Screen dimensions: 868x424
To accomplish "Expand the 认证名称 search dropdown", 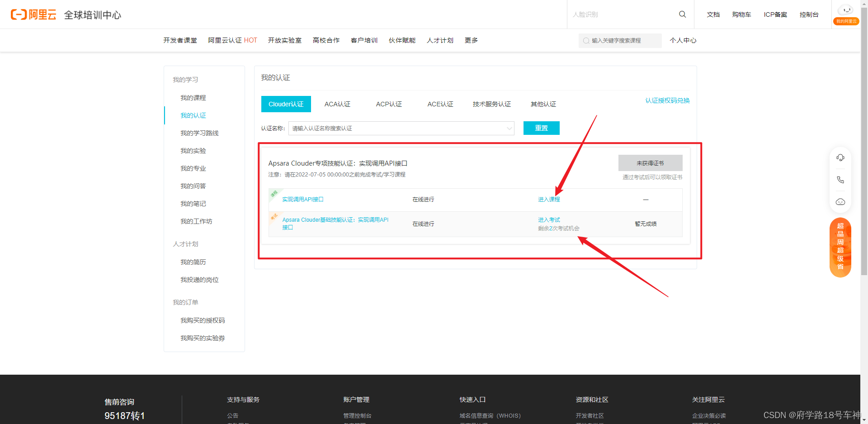I will pyautogui.click(x=509, y=128).
